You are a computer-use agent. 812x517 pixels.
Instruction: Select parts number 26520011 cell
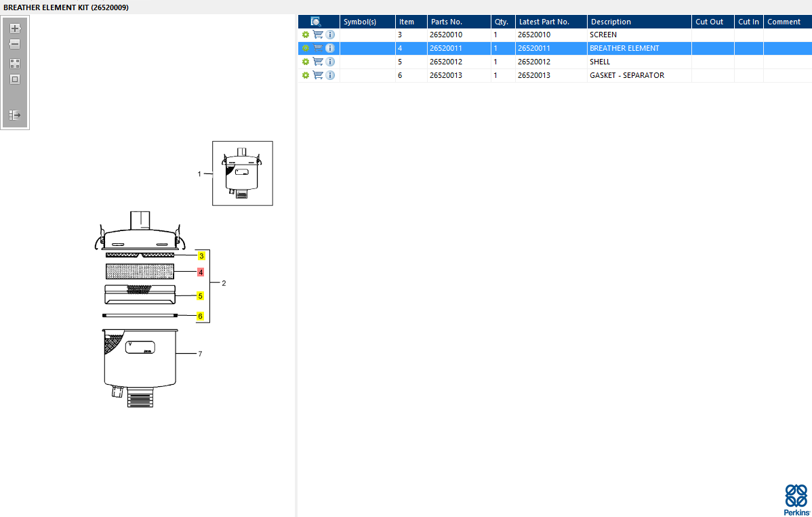[459, 48]
